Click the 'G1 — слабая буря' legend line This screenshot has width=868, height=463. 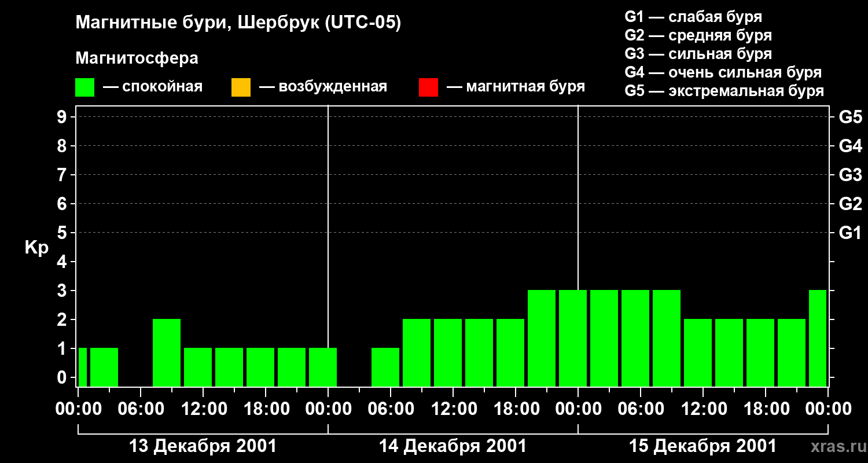(693, 16)
